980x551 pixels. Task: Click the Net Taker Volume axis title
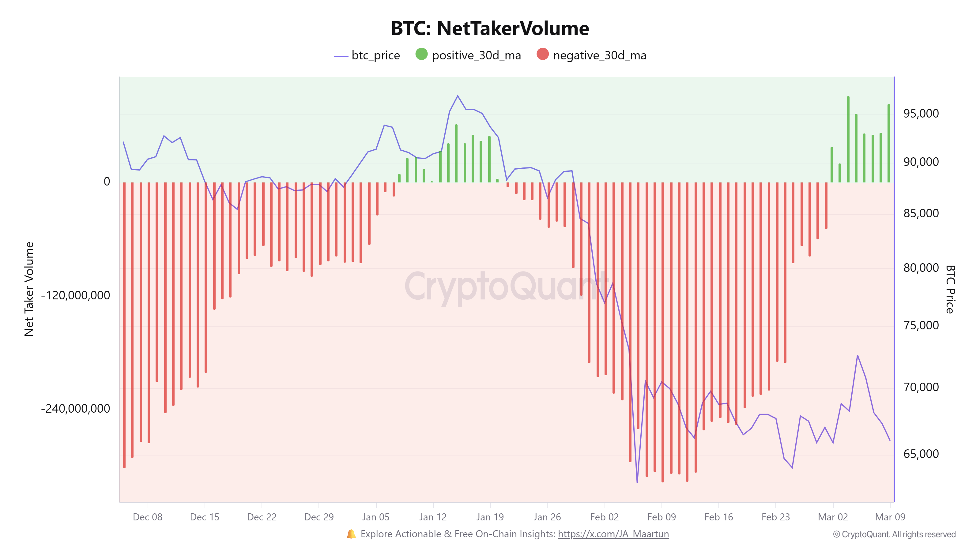(x=29, y=289)
